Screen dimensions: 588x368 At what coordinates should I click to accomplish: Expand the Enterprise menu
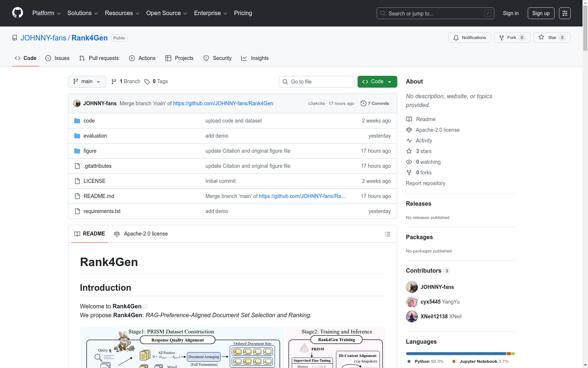[211, 13]
